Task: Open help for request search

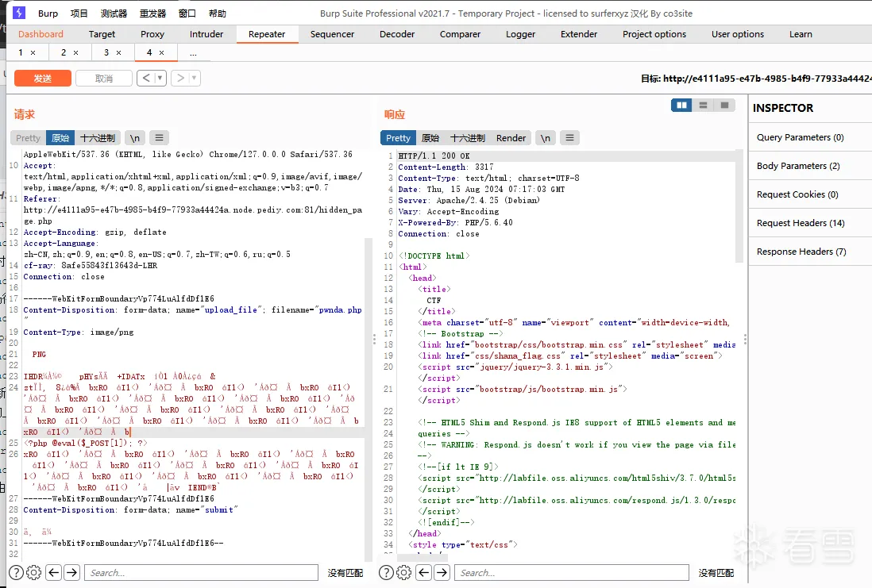Action: [x=16, y=572]
